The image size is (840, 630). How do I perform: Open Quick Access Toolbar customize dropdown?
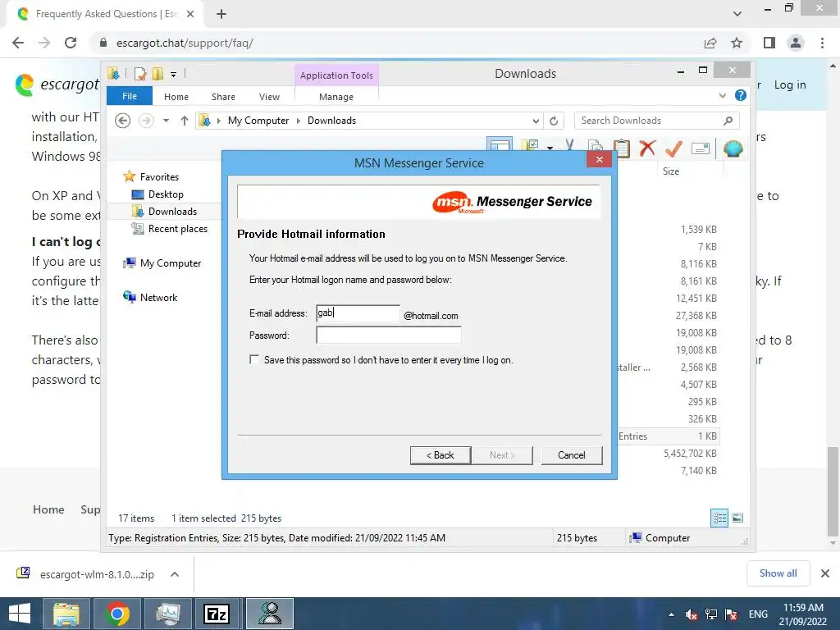[x=174, y=75]
